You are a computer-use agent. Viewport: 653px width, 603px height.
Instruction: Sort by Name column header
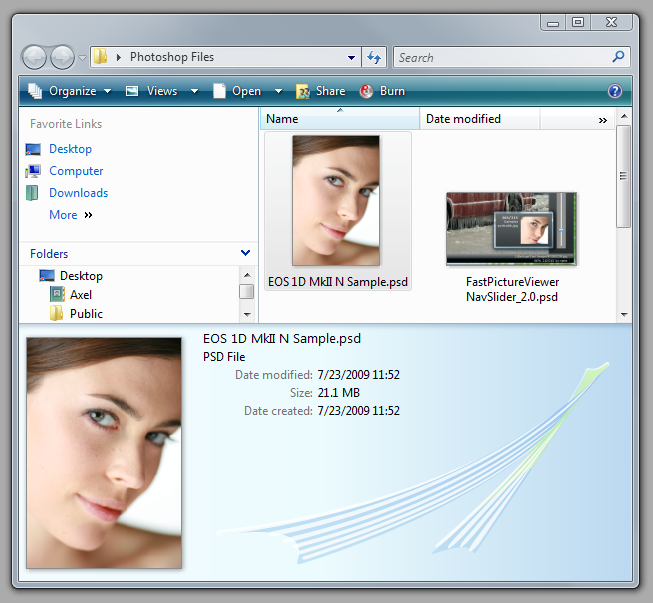(340, 119)
